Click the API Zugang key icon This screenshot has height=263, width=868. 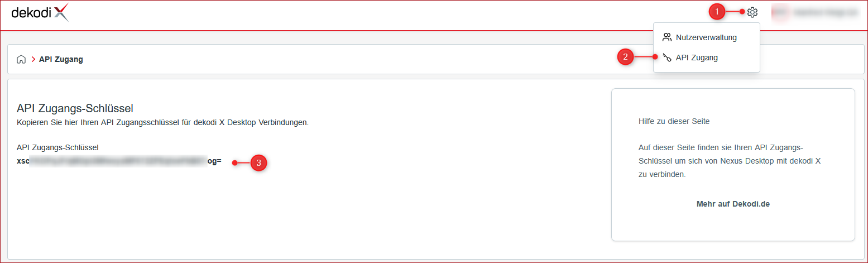[x=666, y=58]
